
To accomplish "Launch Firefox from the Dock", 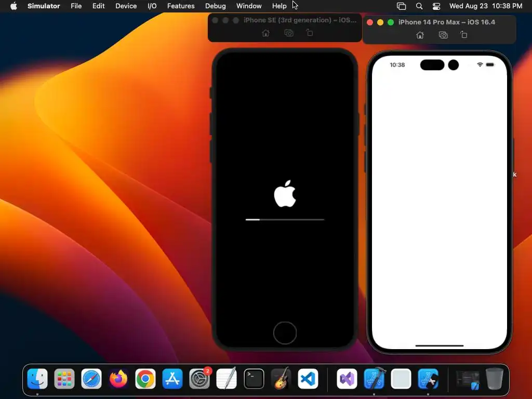I will pos(118,378).
